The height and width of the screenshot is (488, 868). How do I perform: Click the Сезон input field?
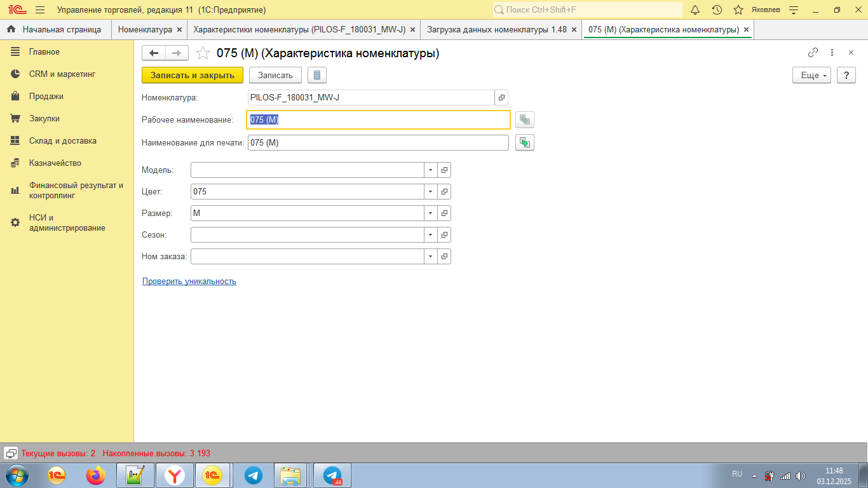point(308,234)
